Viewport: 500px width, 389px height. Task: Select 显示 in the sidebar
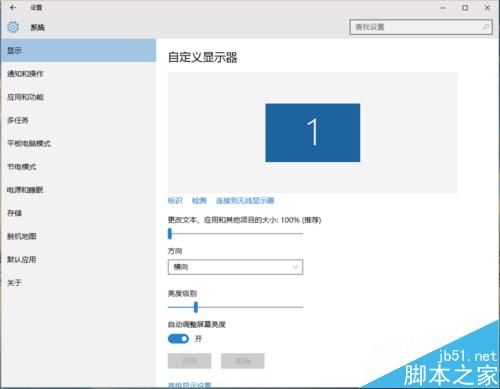pyautogui.click(x=78, y=50)
